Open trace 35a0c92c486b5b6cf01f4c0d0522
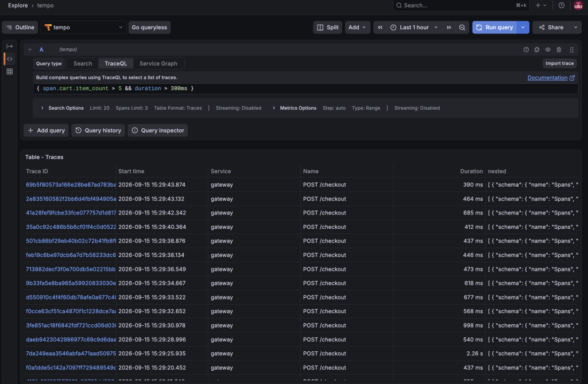Screen dimensions: 588x384 pyautogui.click(x=71, y=227)
